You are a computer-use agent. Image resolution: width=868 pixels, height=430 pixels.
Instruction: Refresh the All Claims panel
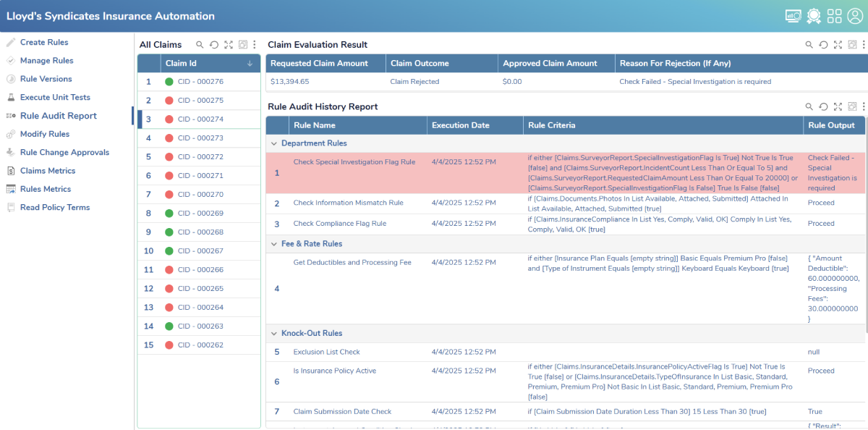[x=214, y=45]
